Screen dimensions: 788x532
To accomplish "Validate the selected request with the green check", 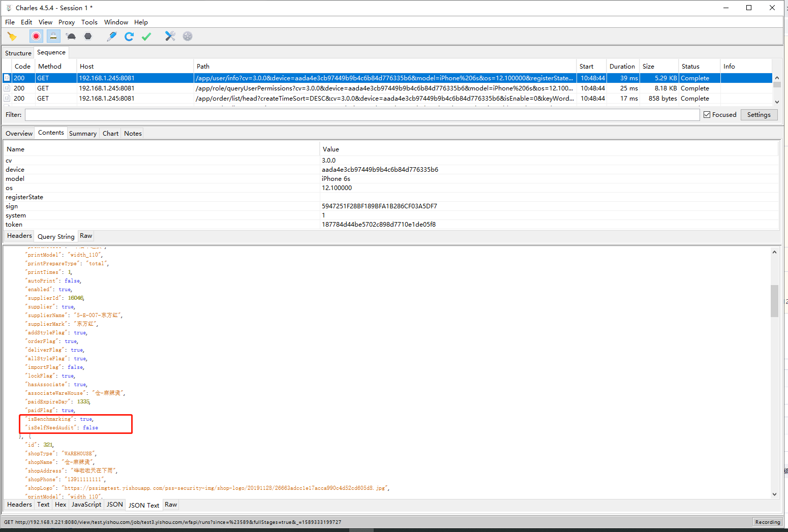I will [146, 36].
